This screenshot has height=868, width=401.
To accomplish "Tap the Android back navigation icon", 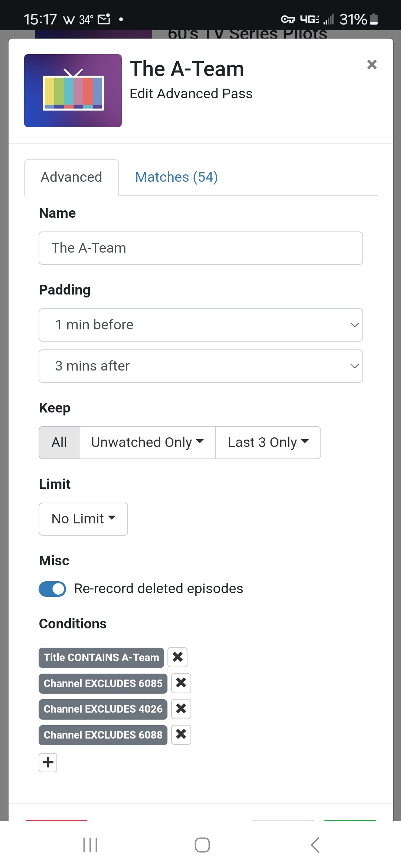I will (315, 845).
